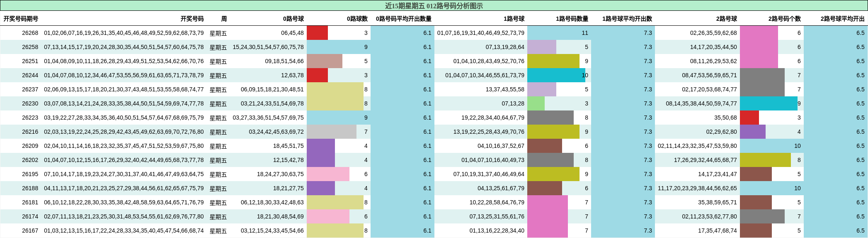Select 1路号球 cell 13,37,43,55,58
868x238 pixels.
point(505,89)
